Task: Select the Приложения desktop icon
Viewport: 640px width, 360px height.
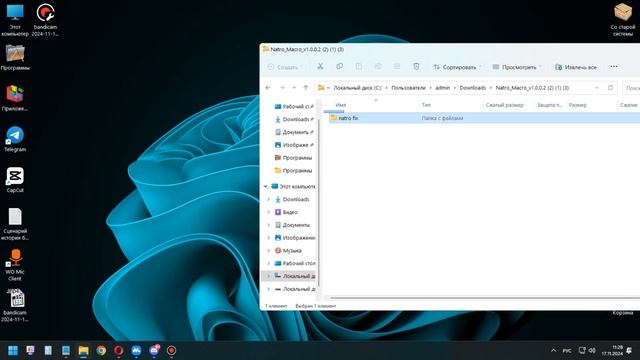Action: (15, 98)
